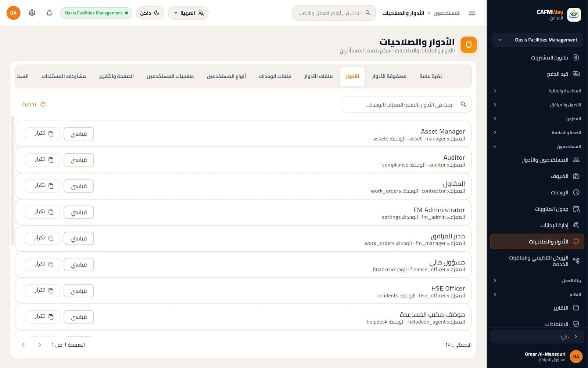Switch to نظرة عامة tab
This screenshot has height=368, width=588.
pyautogui.click(x=431, y=76)
